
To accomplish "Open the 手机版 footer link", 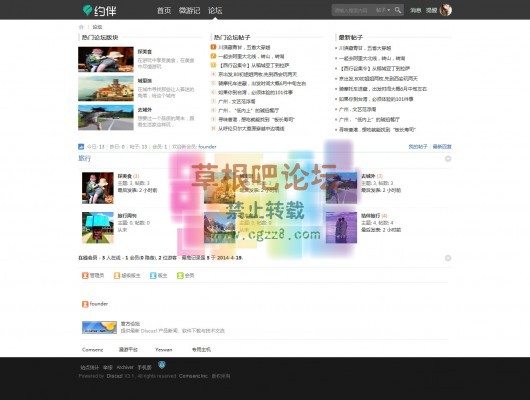I will [144, 368].
